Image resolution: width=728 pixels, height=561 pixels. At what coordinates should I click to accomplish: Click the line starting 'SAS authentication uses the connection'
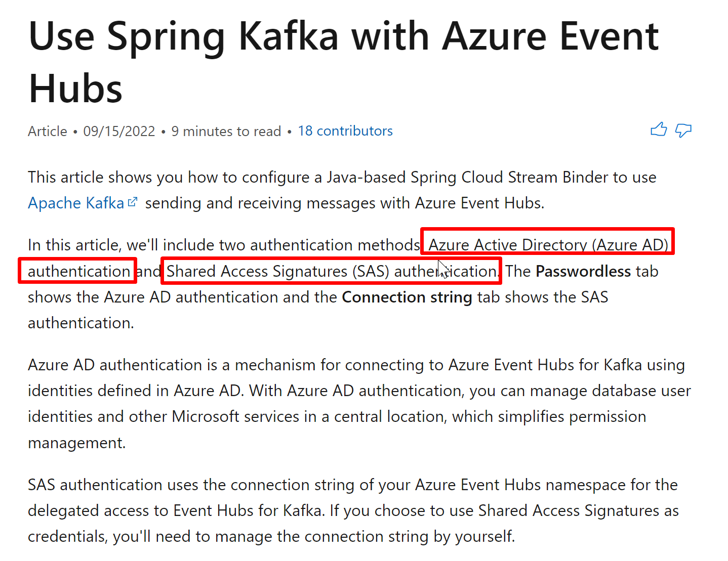pos(353,485)
